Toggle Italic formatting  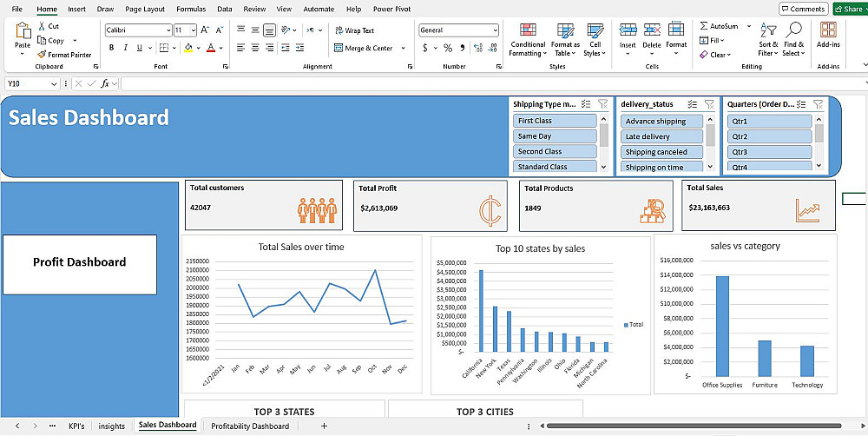[126, 48]
